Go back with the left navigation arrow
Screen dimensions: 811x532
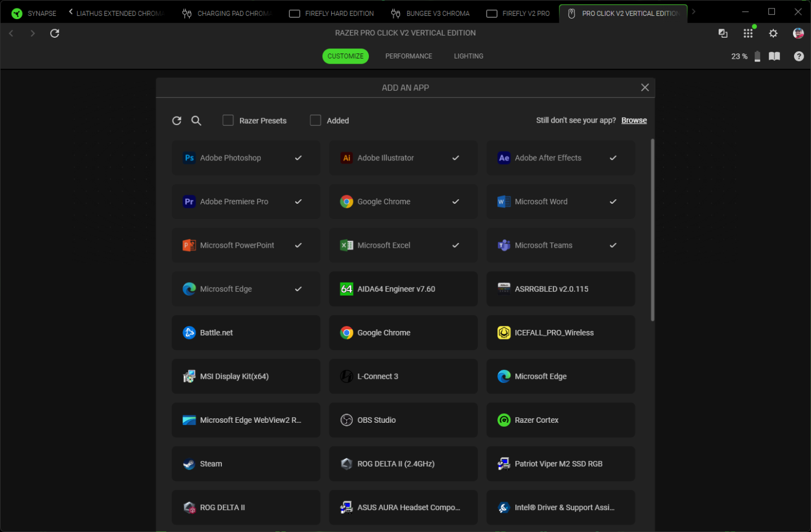coord(11,33)
